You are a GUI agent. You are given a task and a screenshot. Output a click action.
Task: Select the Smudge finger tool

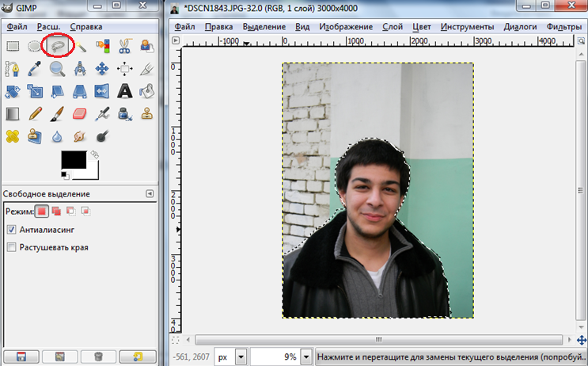pyautogui.click(x=80, y=136)
